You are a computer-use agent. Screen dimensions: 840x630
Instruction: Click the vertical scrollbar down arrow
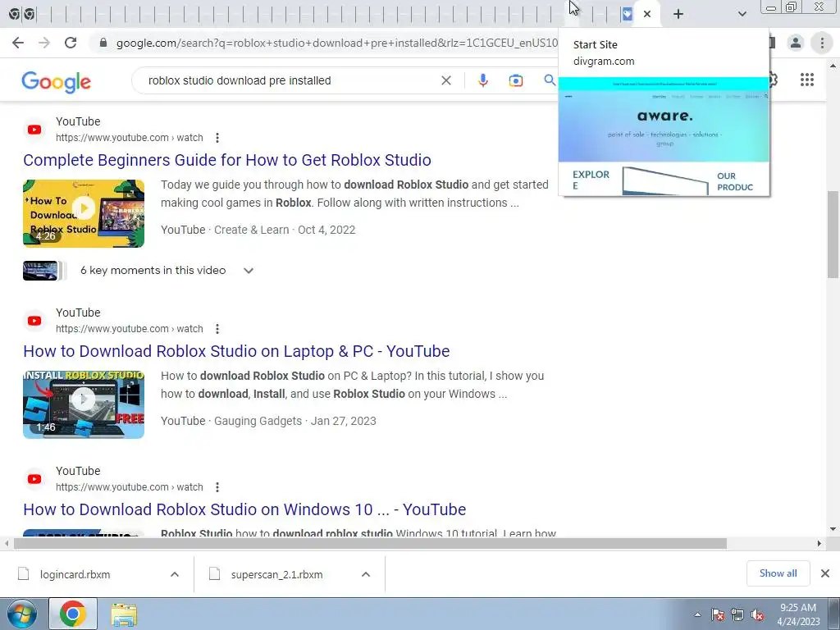point(833,529)
